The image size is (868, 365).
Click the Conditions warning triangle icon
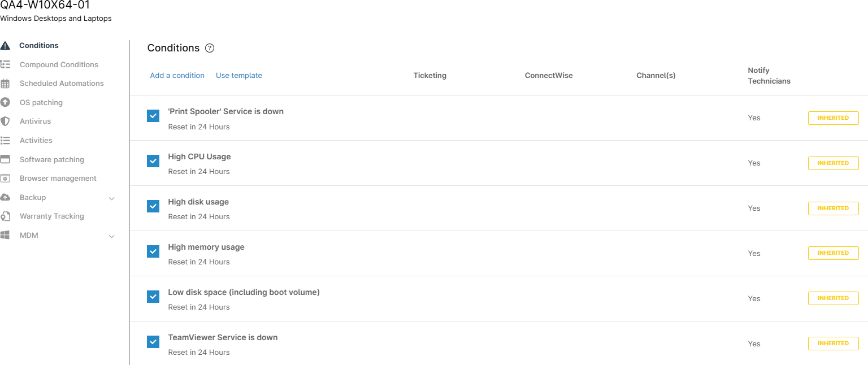[x=5, y=46]
